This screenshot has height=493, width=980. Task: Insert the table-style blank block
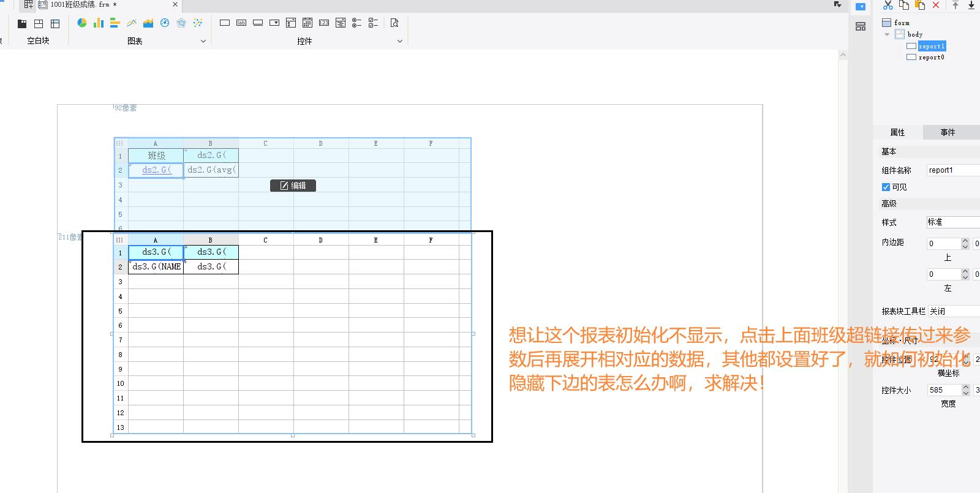55,24
